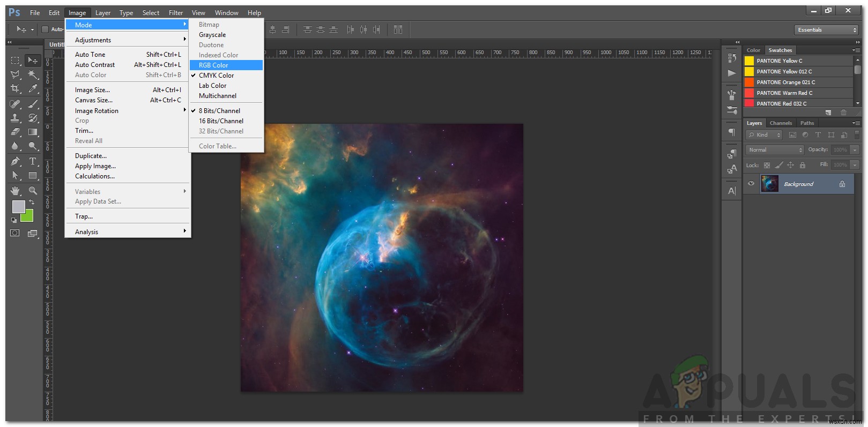Create new swatch icon
This screenshot has height=427, width=868.
[x=828, y=113]
